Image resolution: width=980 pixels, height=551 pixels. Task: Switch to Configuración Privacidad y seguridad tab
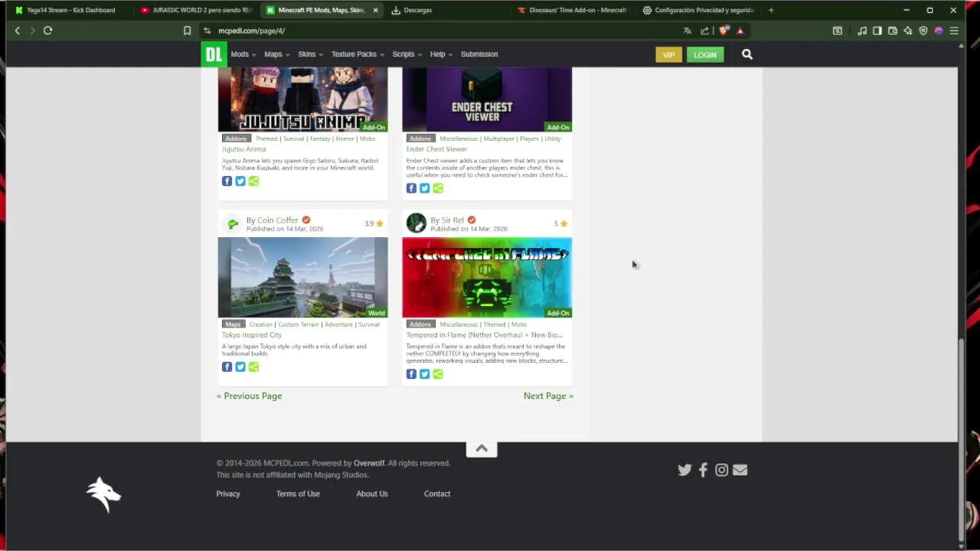click(698, 10)
